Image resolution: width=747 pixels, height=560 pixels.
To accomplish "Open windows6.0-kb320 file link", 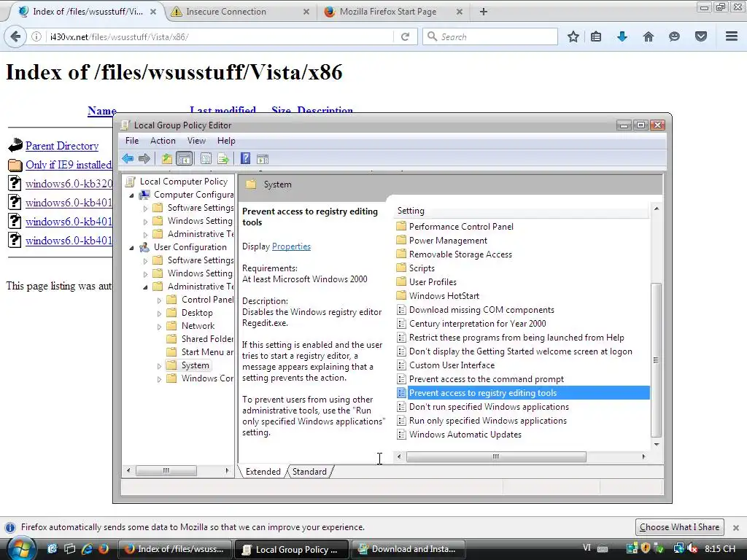I will [x=69, y=184].
